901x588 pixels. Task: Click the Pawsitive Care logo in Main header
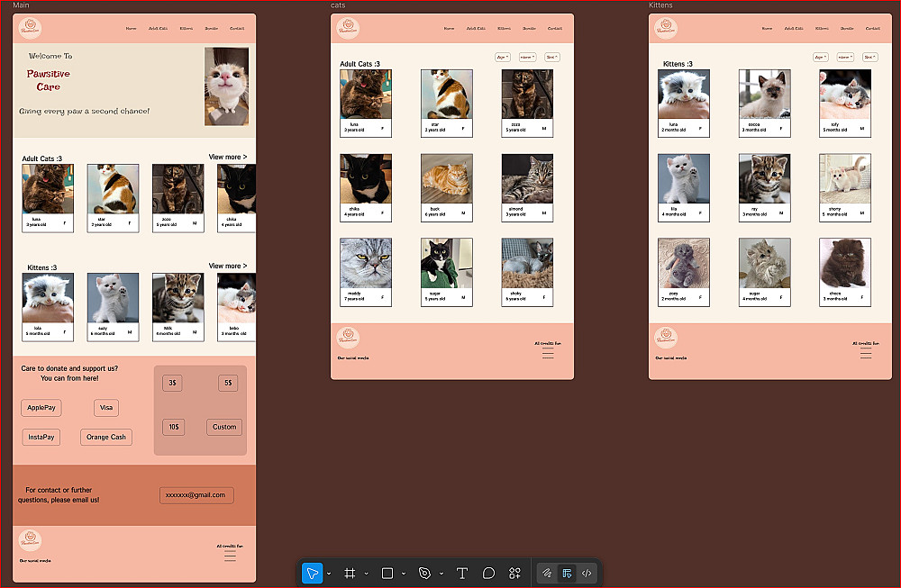[30, 28]
